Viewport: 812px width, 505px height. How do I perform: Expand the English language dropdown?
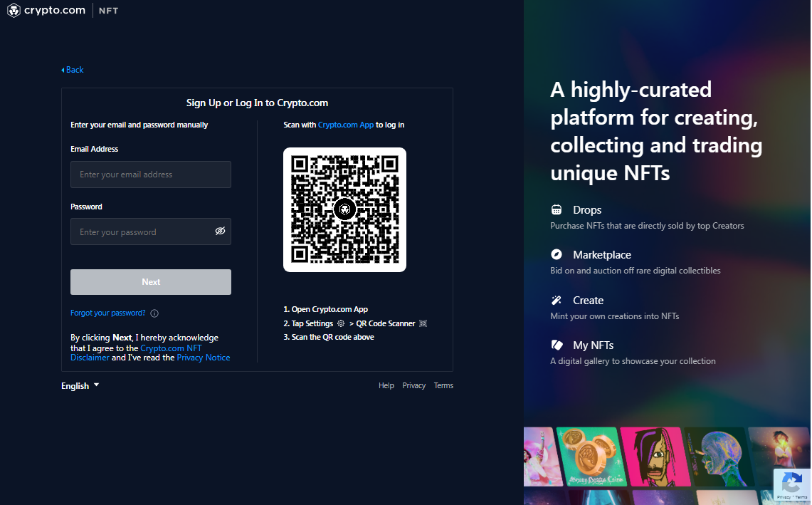coord(80,386)
